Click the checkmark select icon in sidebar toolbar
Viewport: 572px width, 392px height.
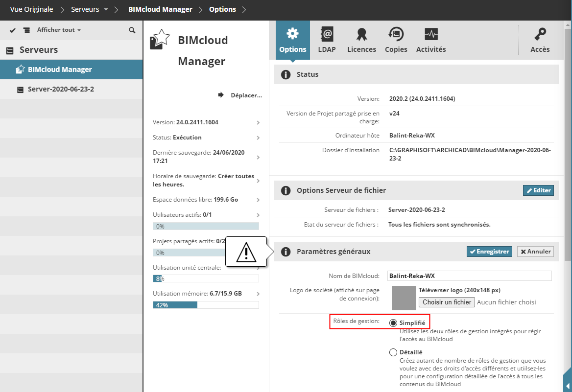13,30
